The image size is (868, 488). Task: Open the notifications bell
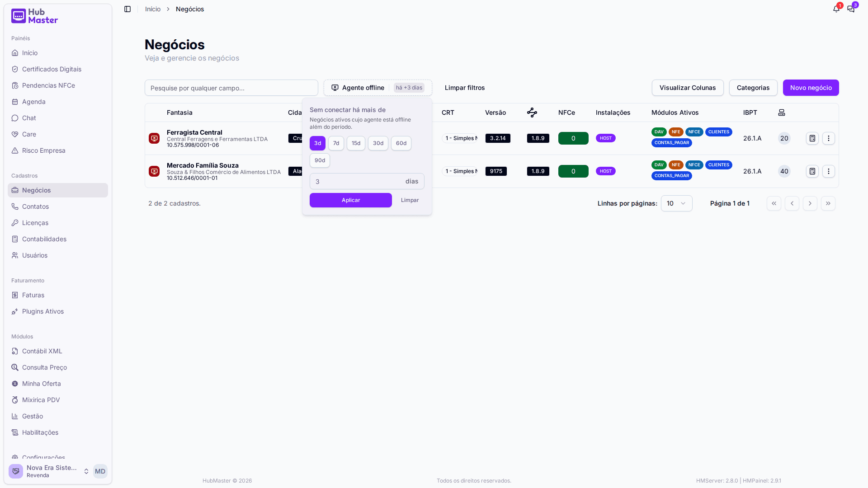click(836, 9)
